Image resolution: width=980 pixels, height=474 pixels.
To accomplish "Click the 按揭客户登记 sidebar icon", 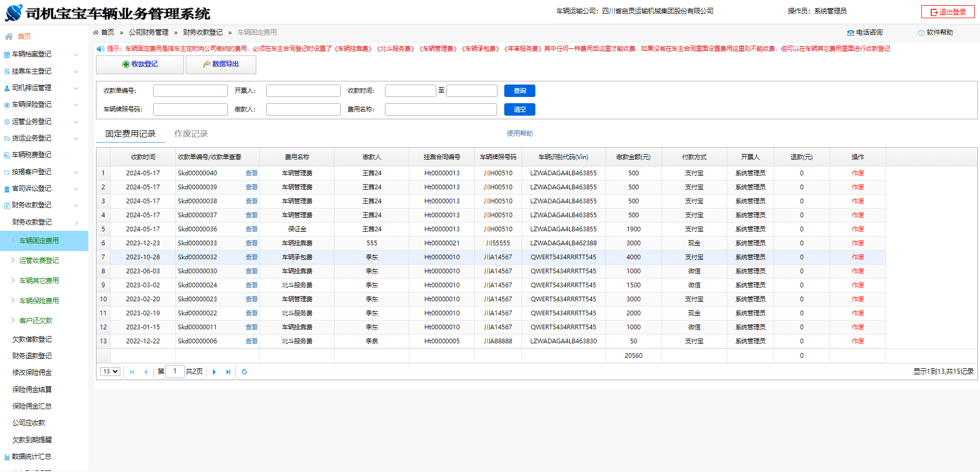I will 7,172.
